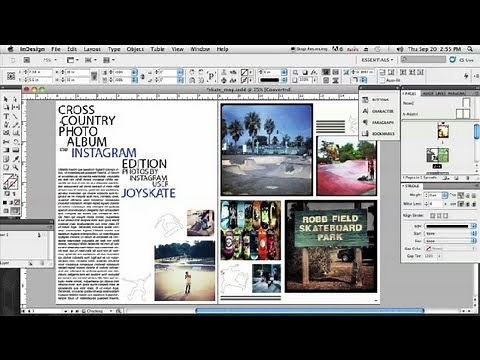Select the Pencil tool
Image resolution: width=480 pixels, height=360 pixels.
[x=15, y=124]
